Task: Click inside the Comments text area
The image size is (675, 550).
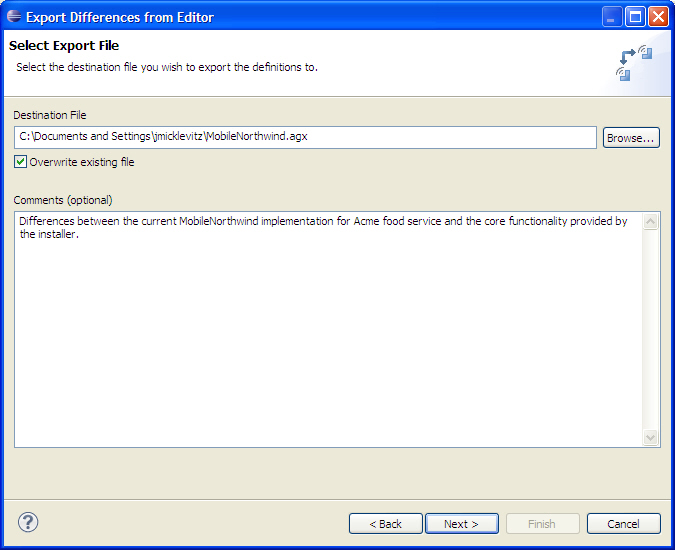Action: (329, 330)
